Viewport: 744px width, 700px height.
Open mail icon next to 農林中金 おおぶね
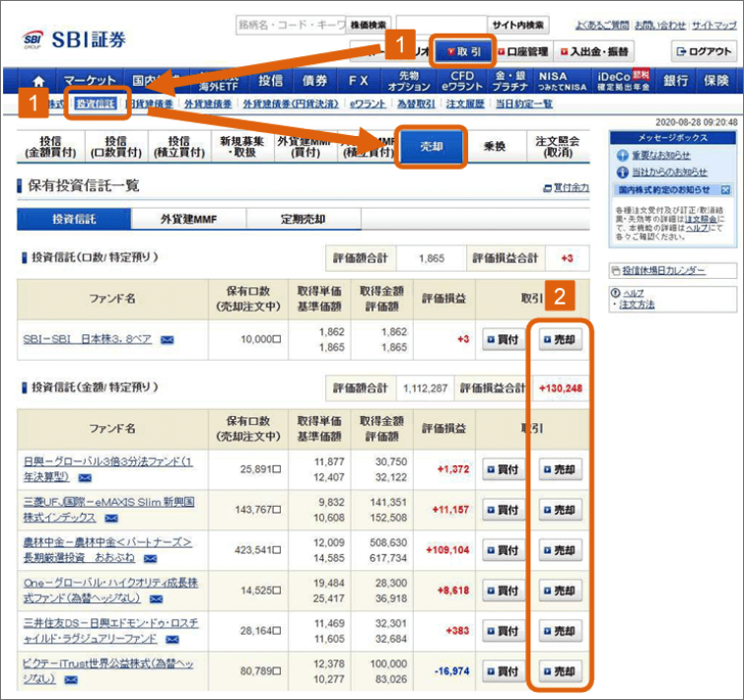click(150, 559)
